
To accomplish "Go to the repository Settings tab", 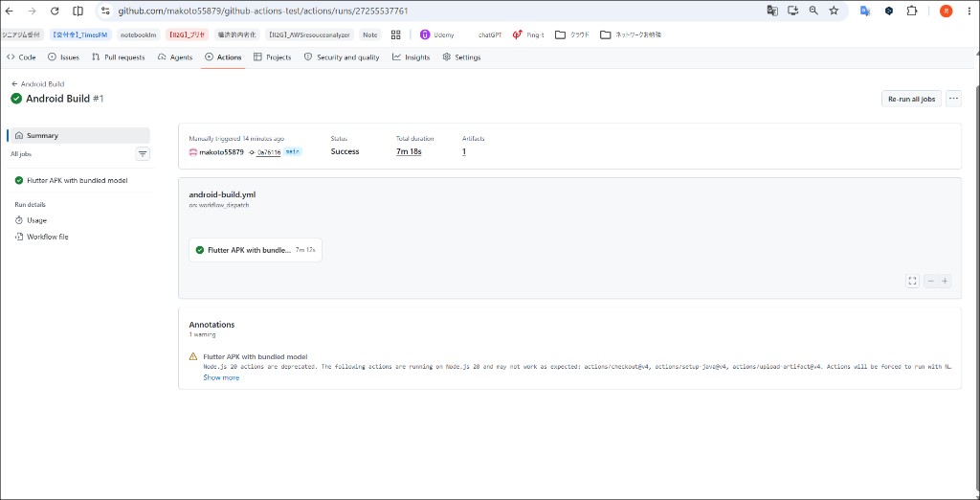I will (x=462, y=57).
